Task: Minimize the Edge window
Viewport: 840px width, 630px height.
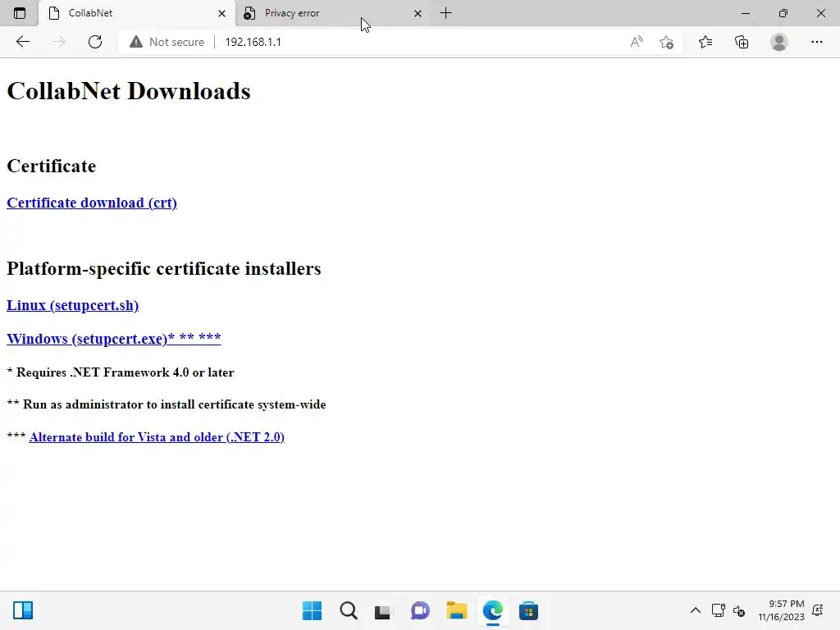Action: point(745,13)
